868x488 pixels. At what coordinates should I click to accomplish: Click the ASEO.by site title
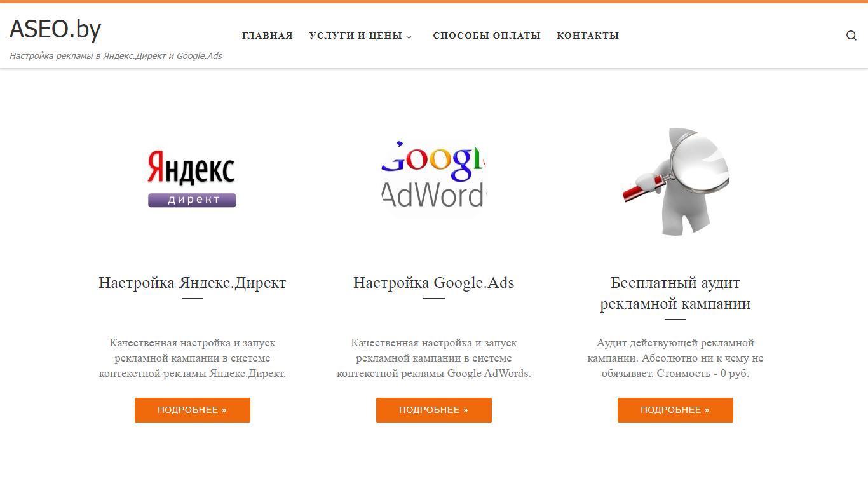[55, 29]
